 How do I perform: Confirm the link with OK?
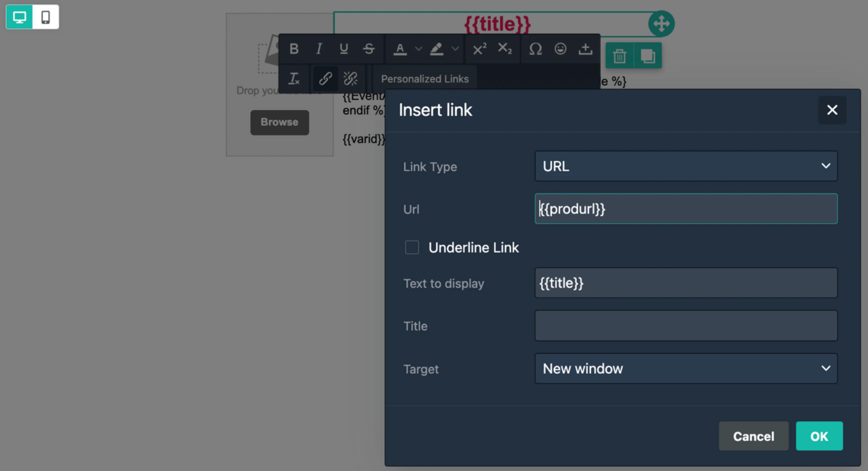(819, 436)
